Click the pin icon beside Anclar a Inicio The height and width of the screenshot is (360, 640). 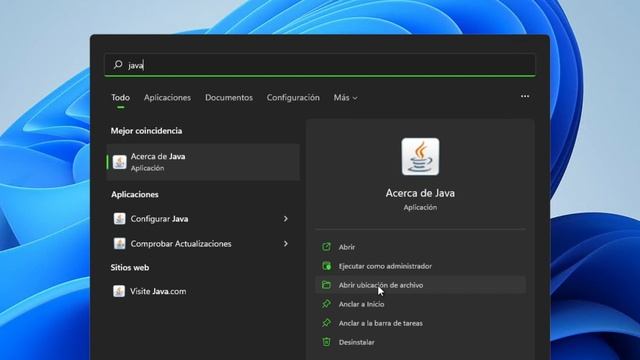(326, 304)
